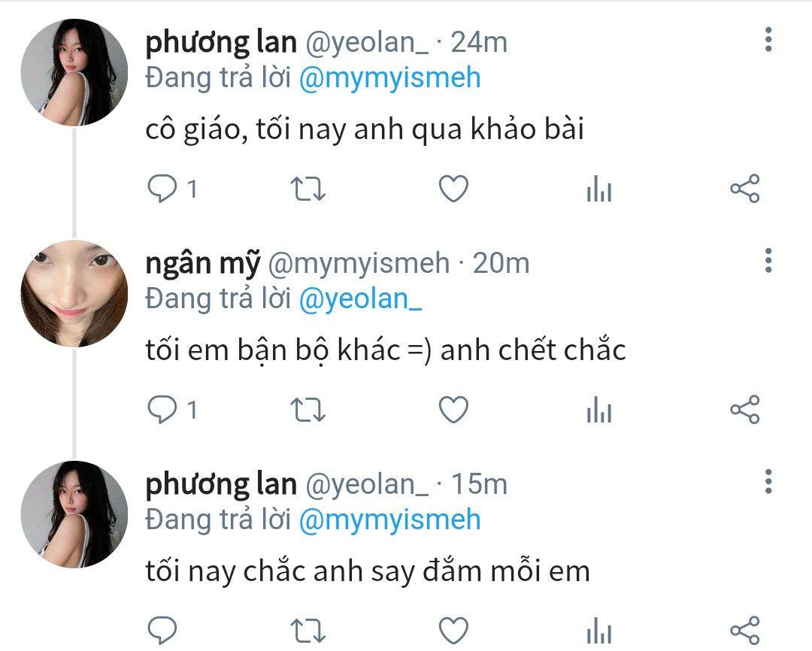Image resolution: width=812 pixels, height=651 pixels.
Task: Like the 'tối nay chắc anh say' tweet
Action: (453, 631)
